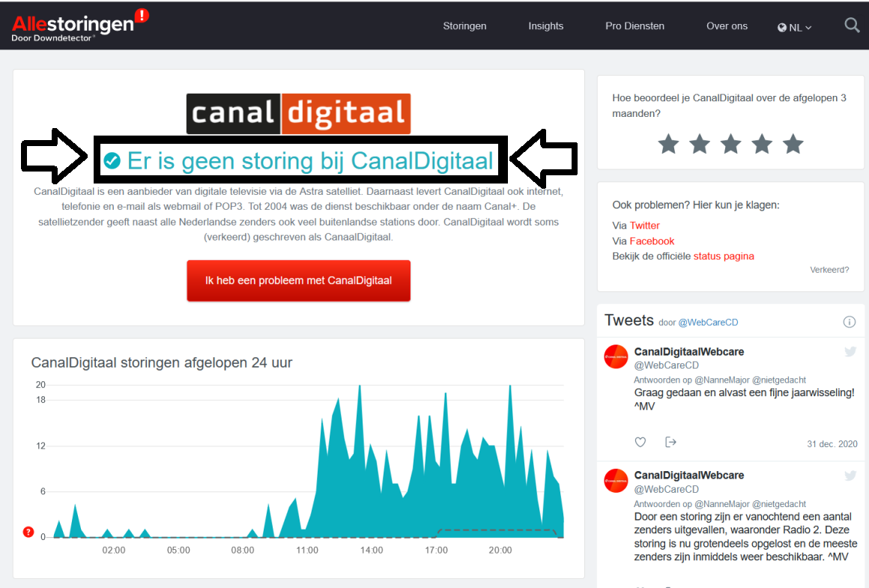869x588 pixels.
Task: Like the 'Graag gedaan' tweet
Action: coord(640,442)
